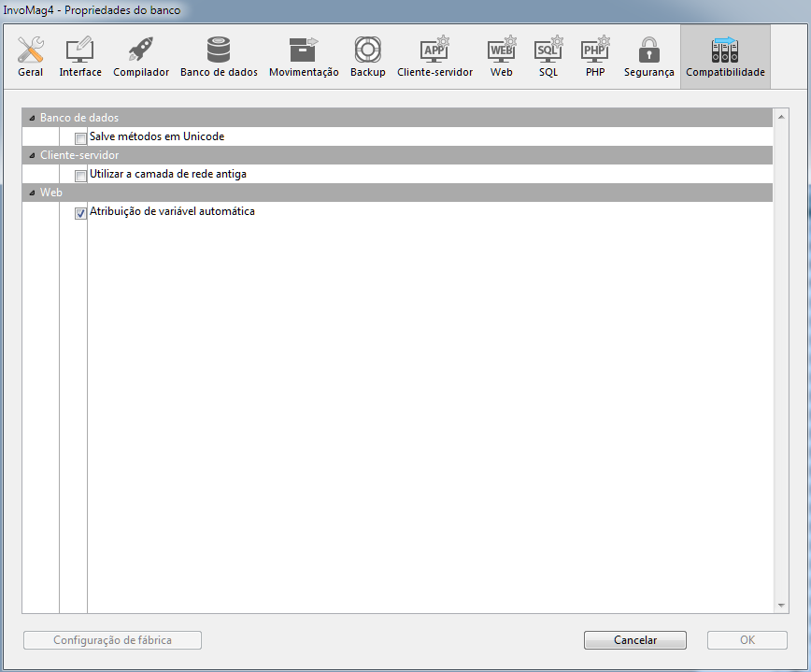The image size is (811, 672).
Task: Click the OK button
Action: point(747,640)
